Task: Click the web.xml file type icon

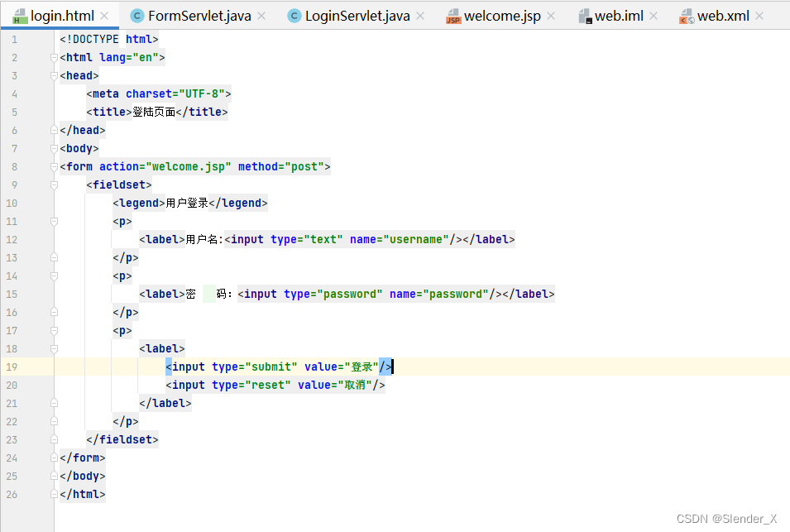Action: pyautogui.click(x=687, y=17)
